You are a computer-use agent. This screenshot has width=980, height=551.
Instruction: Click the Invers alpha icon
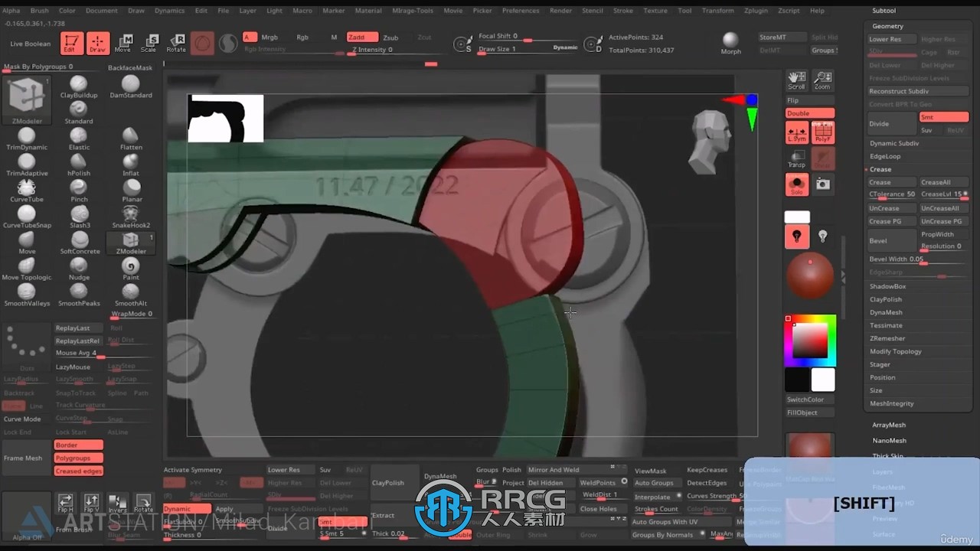tap(117, 504)
